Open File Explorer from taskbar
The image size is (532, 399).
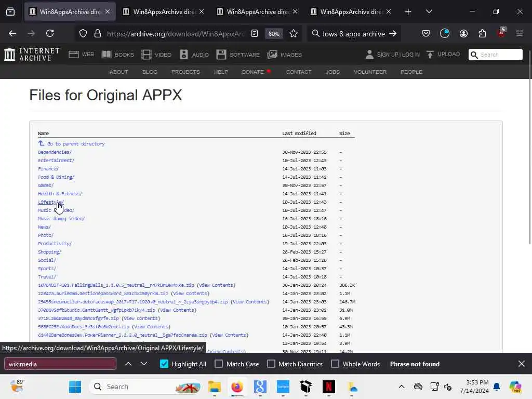pos(214,387)
